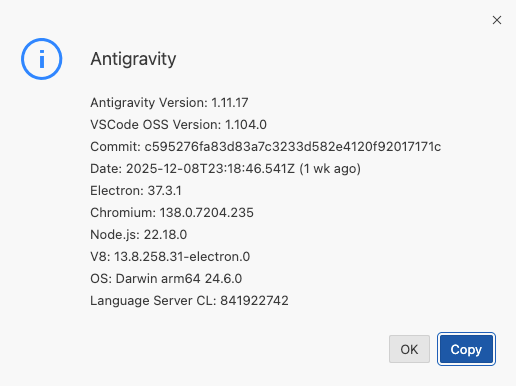
Task: Select the VSCode OSS Version 1.104.0 line
Action: pyautogui.click(x=178, y=125)
